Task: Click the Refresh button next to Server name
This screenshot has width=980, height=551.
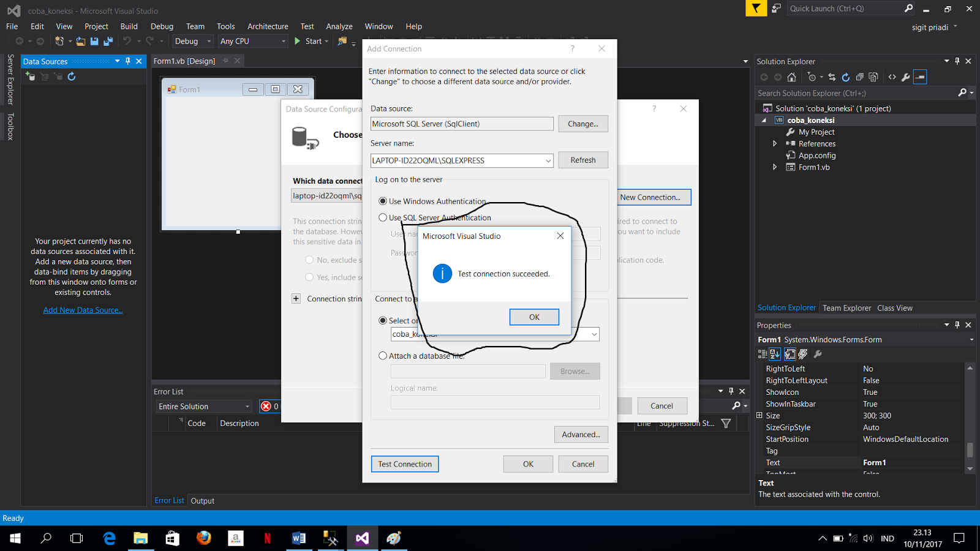Action: pos(583,160)
